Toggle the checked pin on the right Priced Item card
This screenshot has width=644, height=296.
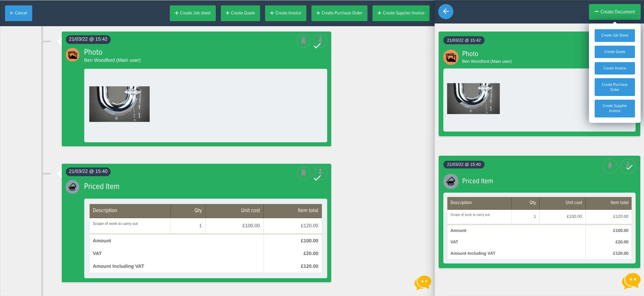628,166
